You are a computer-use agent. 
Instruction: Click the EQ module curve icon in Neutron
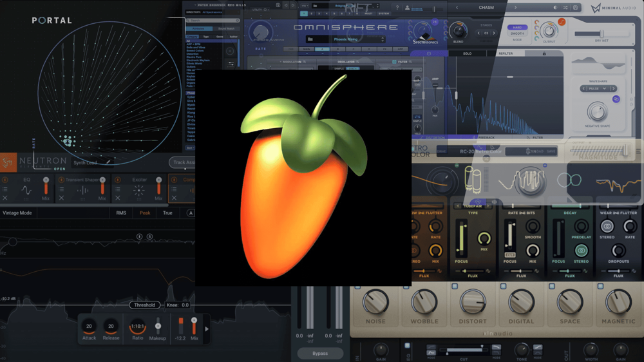click(x=26, y=191)
